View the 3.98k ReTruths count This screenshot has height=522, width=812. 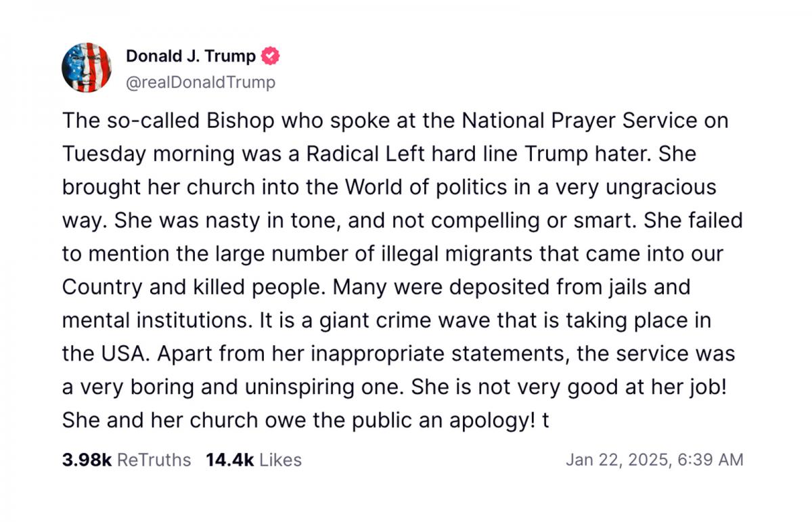pos(87,460)
